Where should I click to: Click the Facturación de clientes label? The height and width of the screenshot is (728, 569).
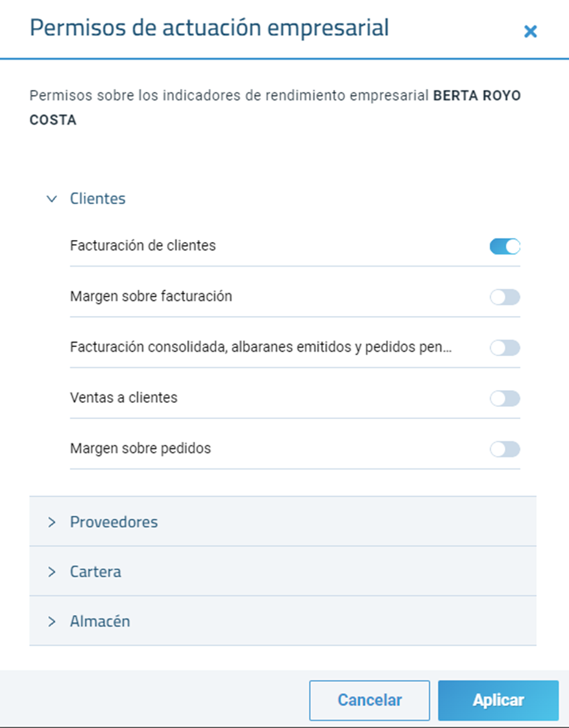point(143,246)
